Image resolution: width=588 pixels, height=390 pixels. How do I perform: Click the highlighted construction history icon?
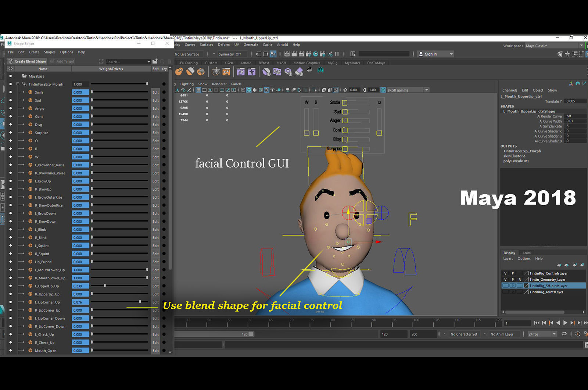[273, 54]
